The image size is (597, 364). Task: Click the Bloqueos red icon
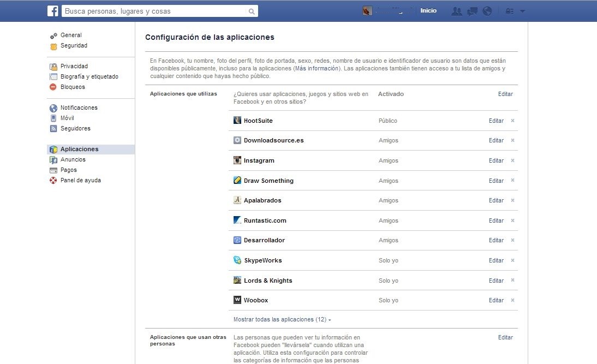point(53,87)
